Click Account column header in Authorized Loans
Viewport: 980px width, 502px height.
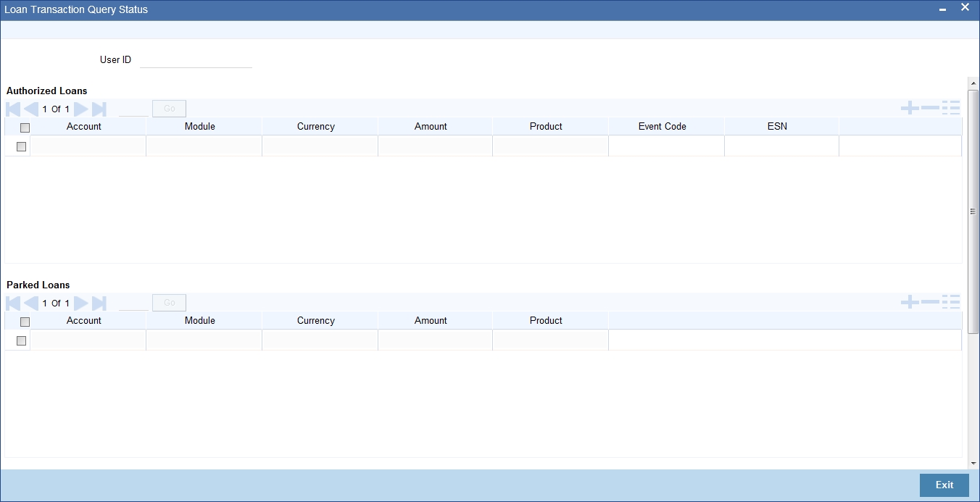[84, 126]
